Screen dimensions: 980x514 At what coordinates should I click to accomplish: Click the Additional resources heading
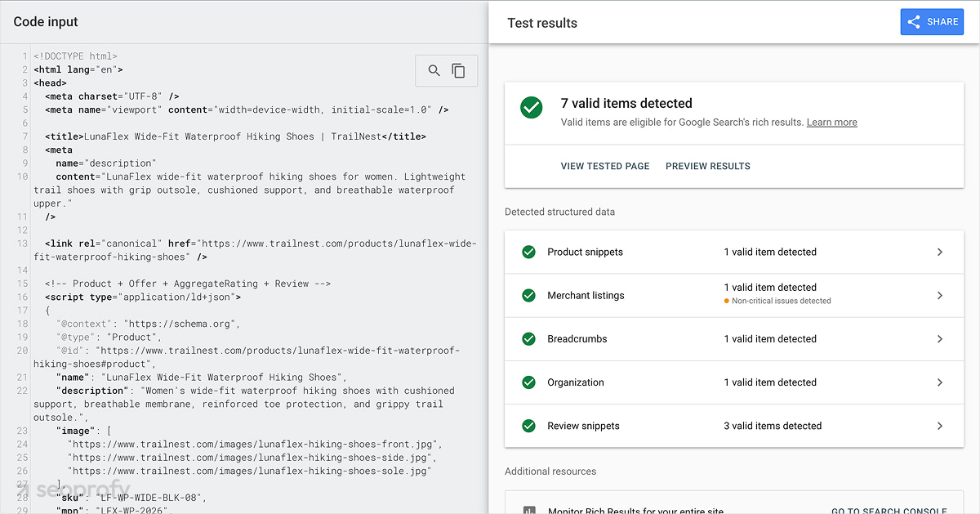(550, 472)
